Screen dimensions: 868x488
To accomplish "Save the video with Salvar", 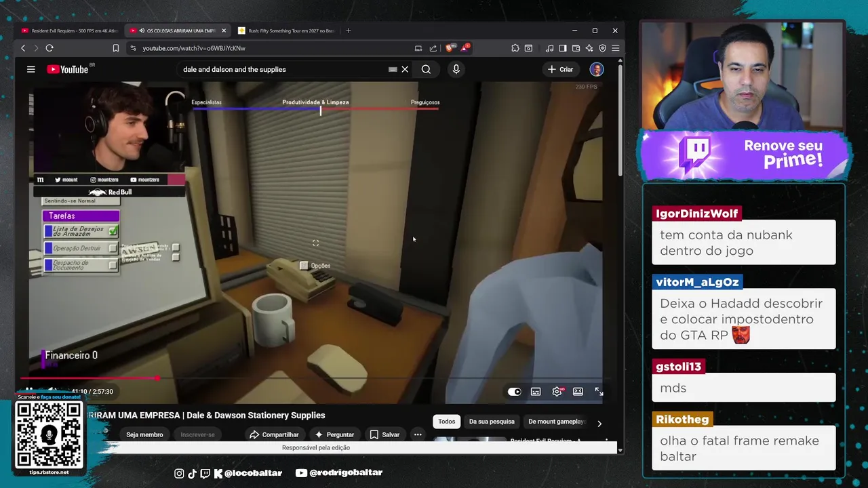I will click(x=384, y=434).
